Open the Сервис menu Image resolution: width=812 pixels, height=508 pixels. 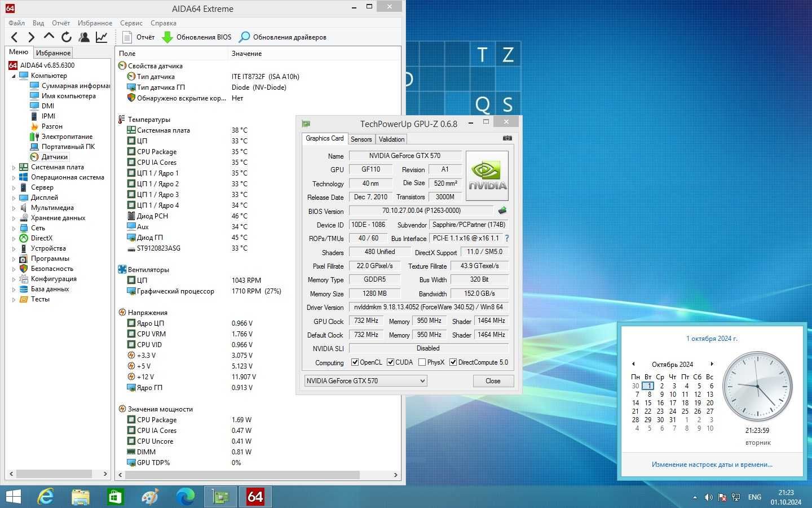(131, 23)
